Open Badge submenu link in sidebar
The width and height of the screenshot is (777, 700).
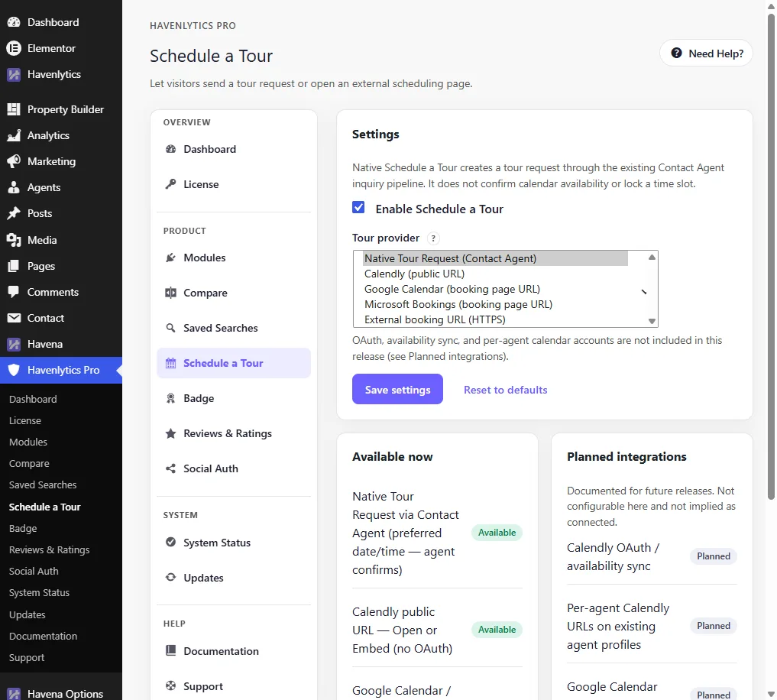(23, 529)
